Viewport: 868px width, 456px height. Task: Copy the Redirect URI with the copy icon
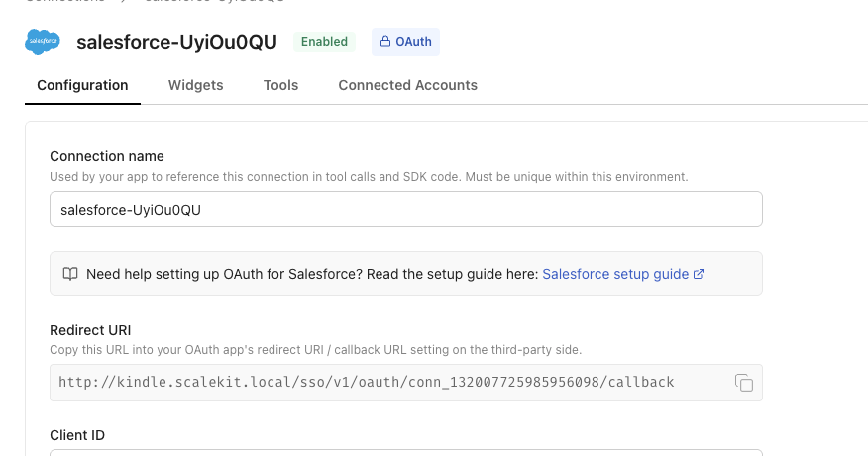point(744,383)
